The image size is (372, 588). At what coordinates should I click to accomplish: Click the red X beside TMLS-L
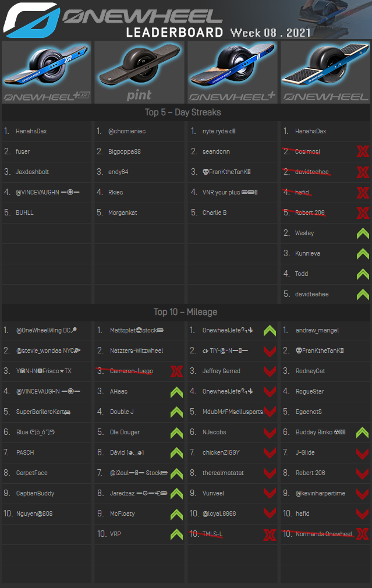pyautogui.click(x=269, y=534)
